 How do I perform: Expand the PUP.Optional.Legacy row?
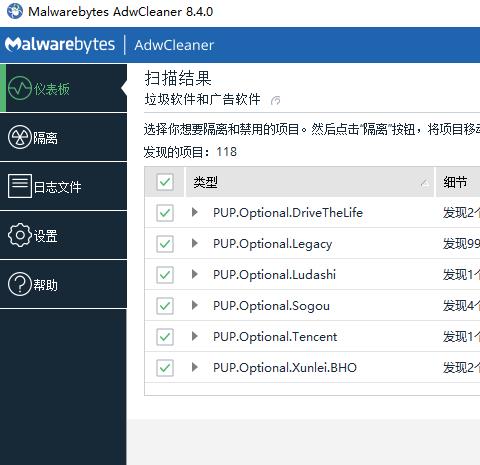tap(195, 243)
